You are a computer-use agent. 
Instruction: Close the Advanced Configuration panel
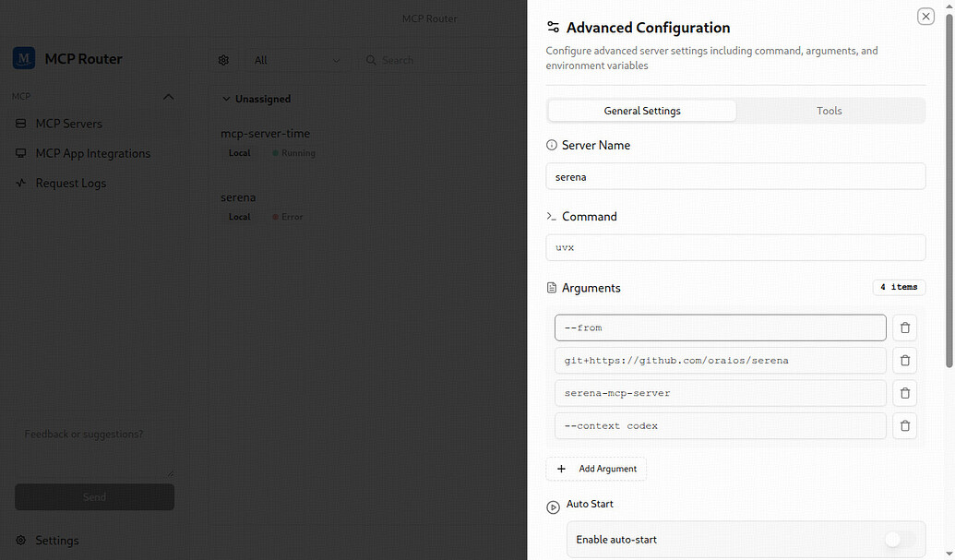pyautogui.click(x=925, y=17)
